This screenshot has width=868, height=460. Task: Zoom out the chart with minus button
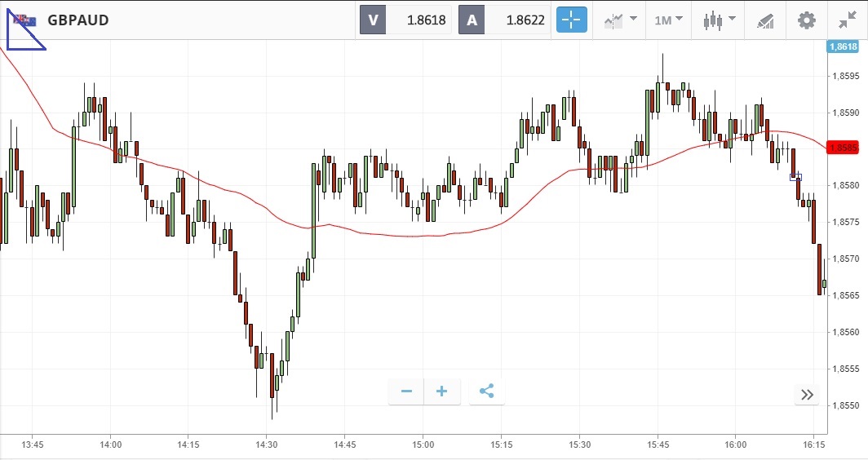tap(406, 391)
